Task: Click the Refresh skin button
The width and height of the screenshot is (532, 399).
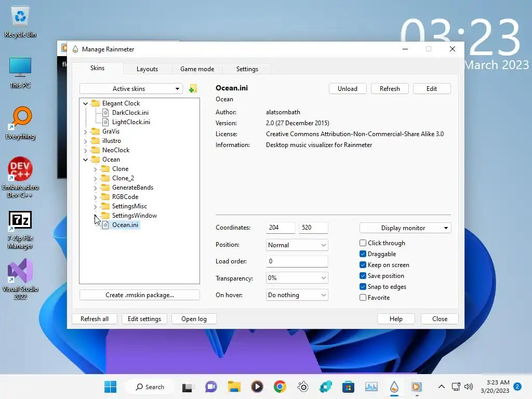Action: pyautogui.click(x=390, y=89)
